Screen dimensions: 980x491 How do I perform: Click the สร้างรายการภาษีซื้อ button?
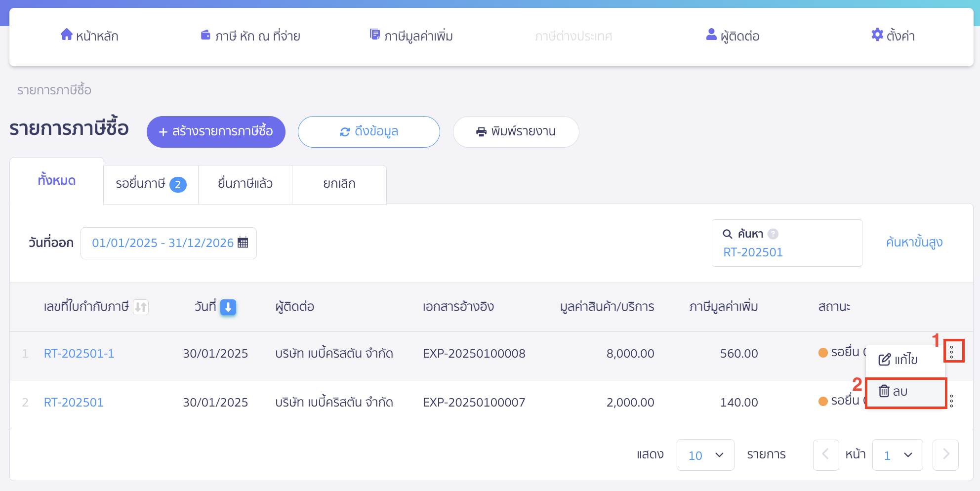pos(216,132)
